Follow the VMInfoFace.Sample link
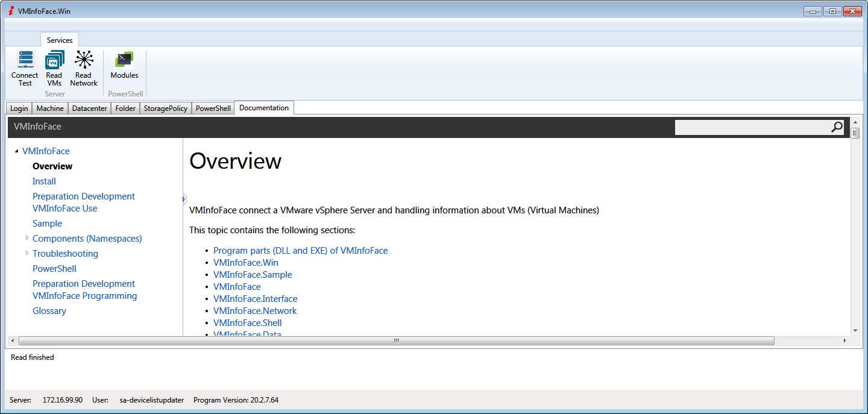The height and width of the screenshot is (414, 868). 253,275
